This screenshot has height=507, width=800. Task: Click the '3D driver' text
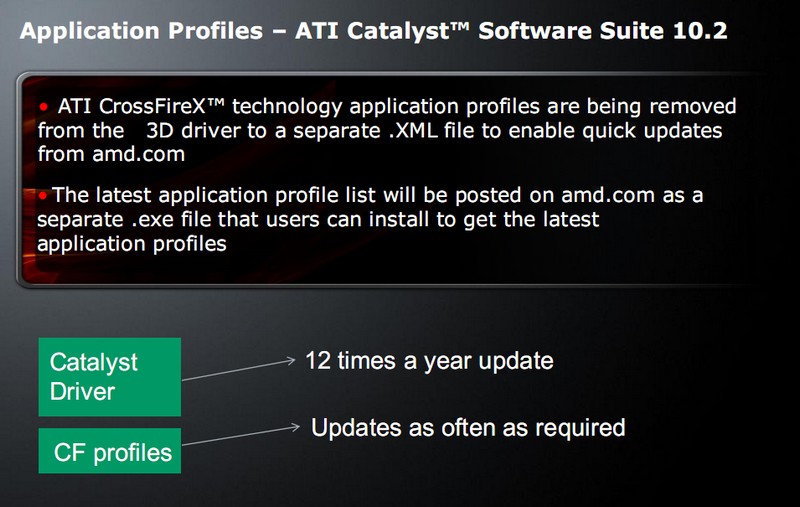(193, 131)
